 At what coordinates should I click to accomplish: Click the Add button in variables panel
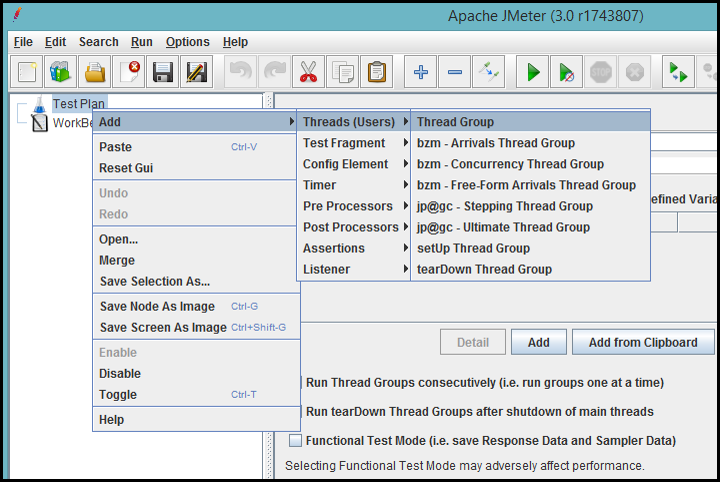538,342
